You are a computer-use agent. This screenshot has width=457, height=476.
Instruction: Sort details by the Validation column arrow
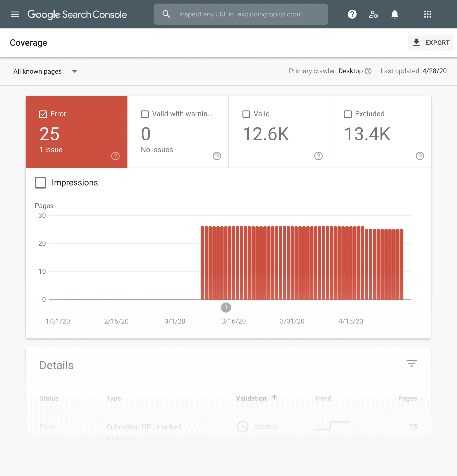tap(274, 398)
